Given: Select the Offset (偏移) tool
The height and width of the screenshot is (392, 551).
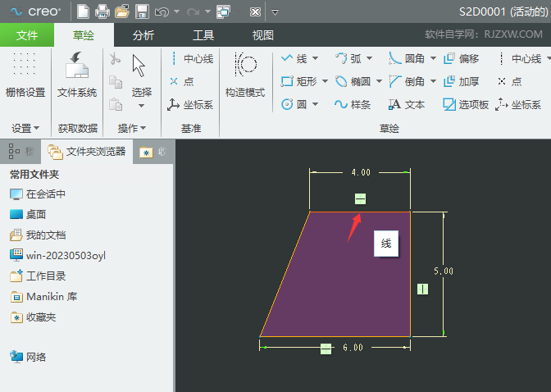Looking at the screenshot, I should [461, 59].
